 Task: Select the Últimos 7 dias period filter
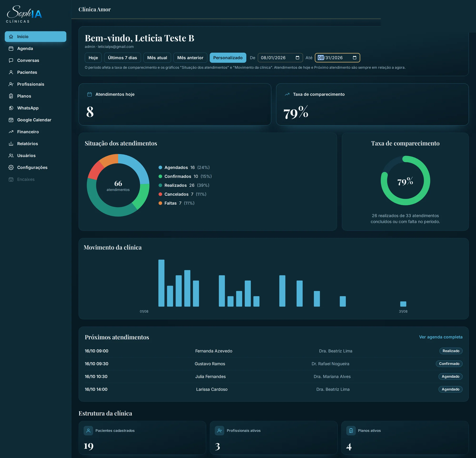tap(122, 58)
